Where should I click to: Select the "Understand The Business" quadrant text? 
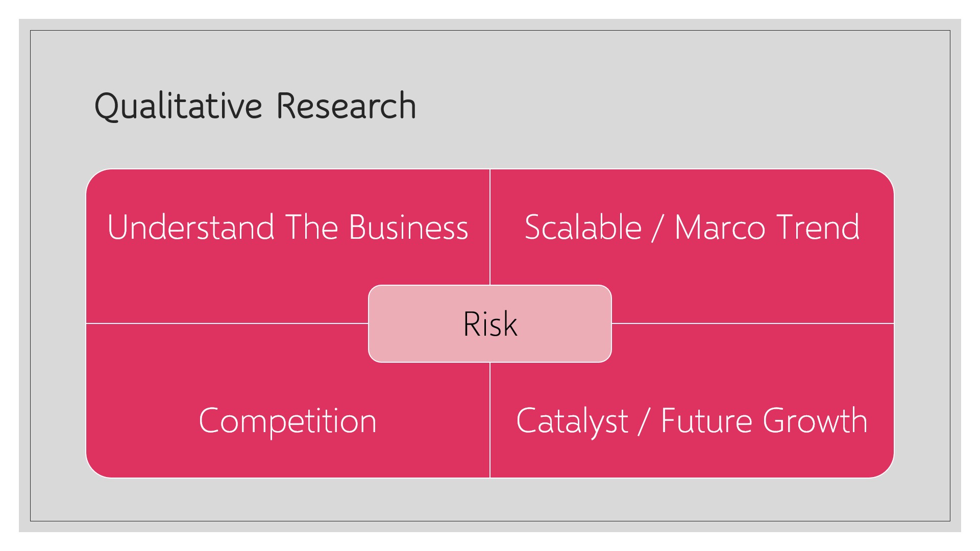click(x=287, y=228)
